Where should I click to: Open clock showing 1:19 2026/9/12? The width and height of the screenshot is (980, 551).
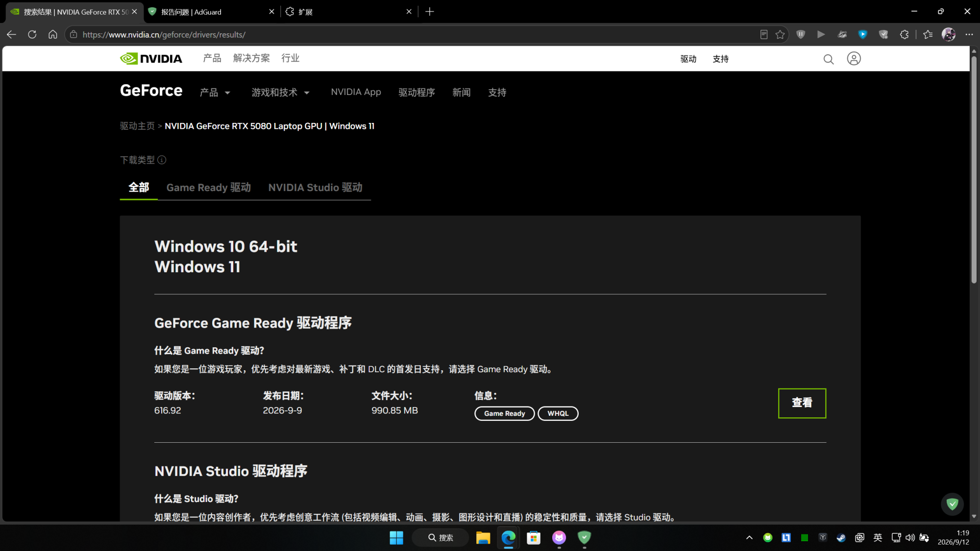click(953, 537)
